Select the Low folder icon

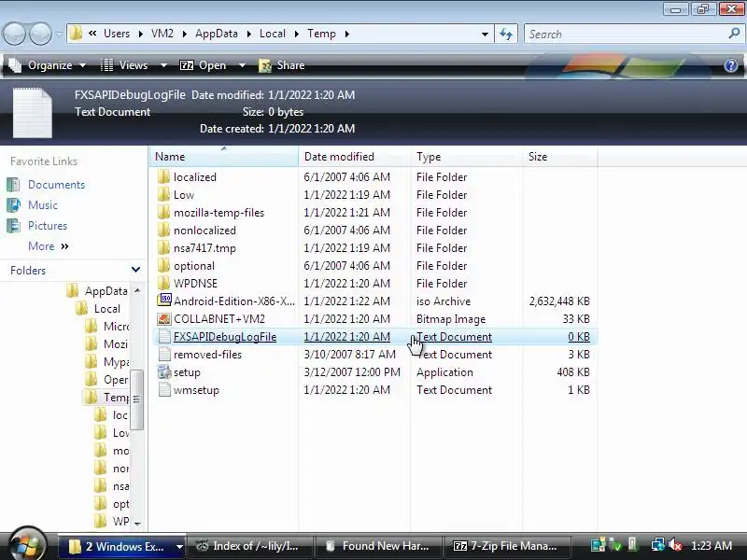(163, 194)
